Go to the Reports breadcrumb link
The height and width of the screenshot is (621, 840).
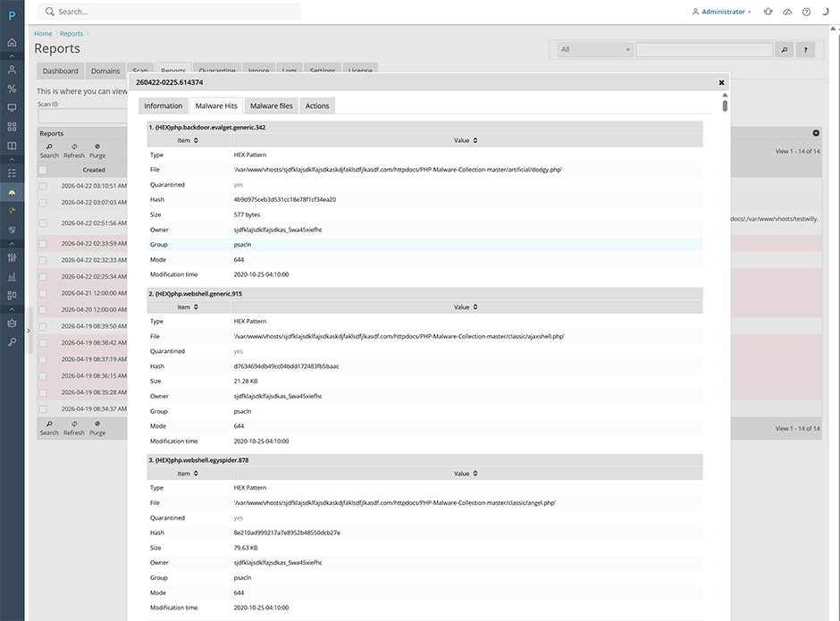click(71, 33)
